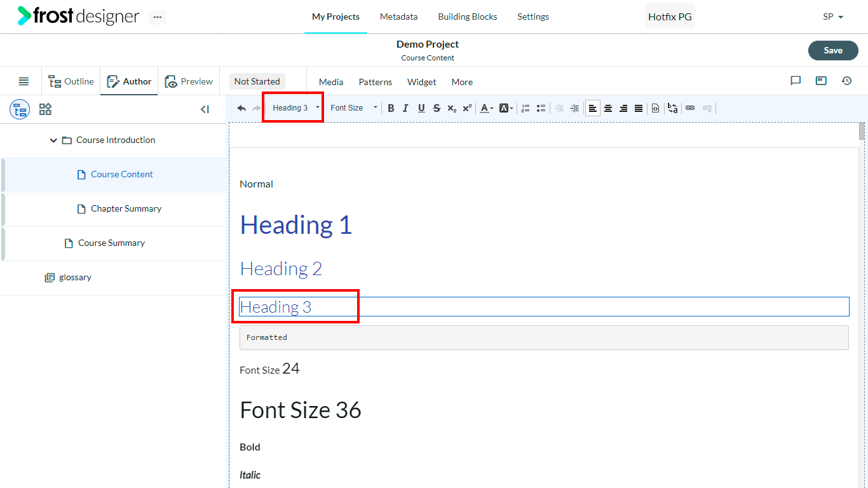Click the notes panel icon
868x488 pixels.
[x=821, y=81]
